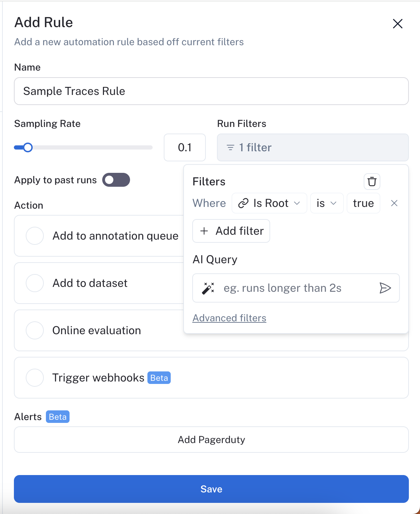This screenshot has width=420, height=514.
Task: Select Add to dataset action
Action: click(x=35, y=283)
